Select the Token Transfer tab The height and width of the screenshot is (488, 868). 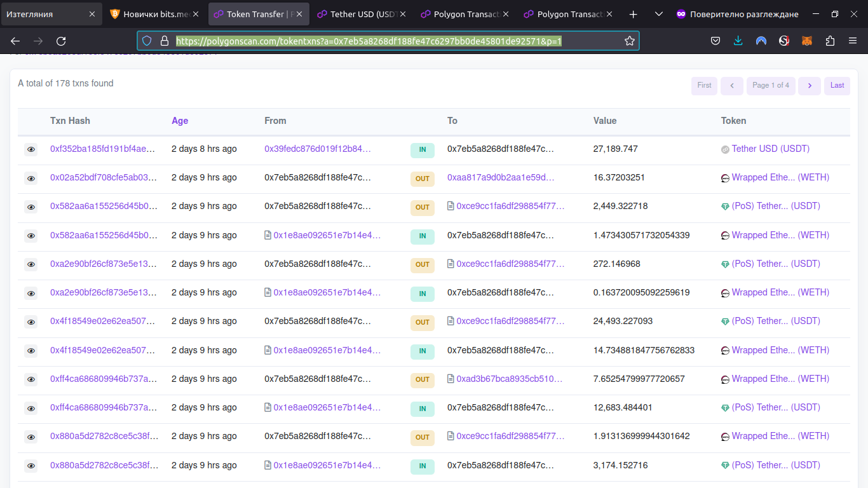click(259, 14)
